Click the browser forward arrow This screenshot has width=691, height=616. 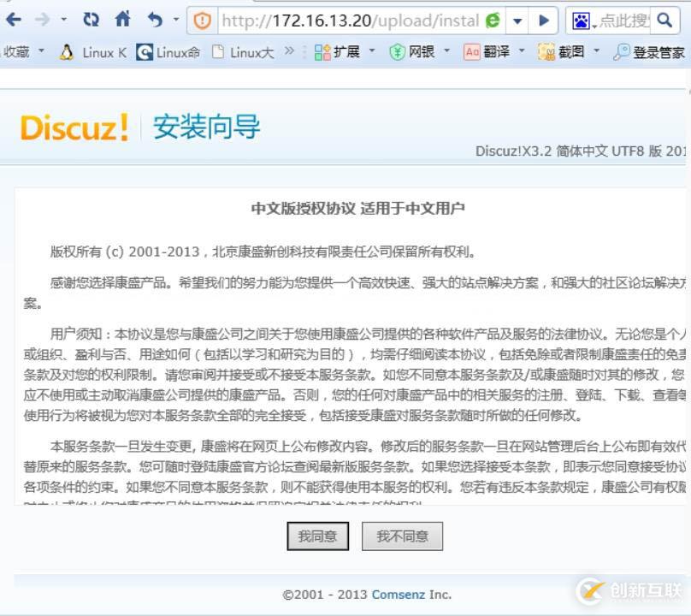coord(42,20)
